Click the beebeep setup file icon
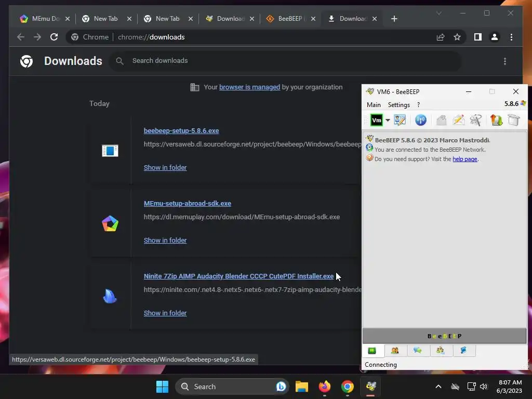The image size is (532, 399). coord(110,151)
